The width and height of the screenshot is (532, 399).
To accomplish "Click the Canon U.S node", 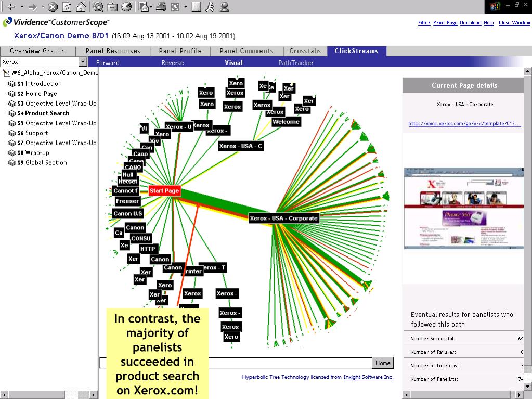I will pyautogui.click(x=127, y=213).
